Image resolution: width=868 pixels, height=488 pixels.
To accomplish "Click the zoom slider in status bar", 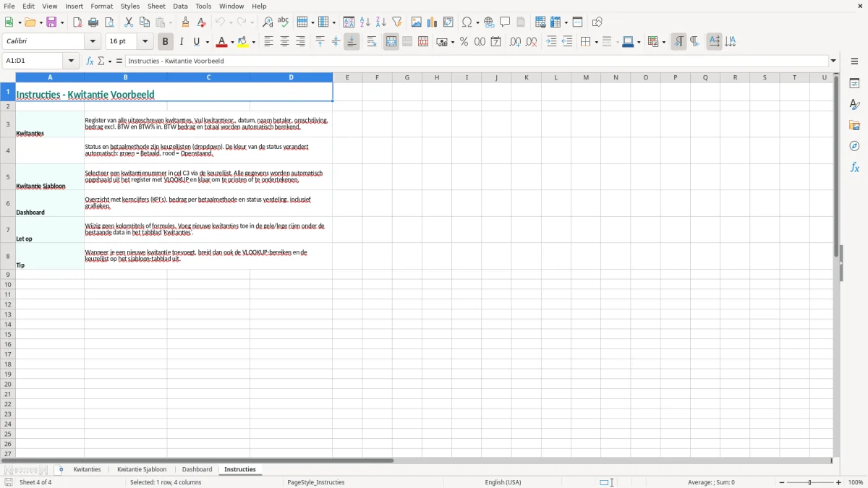I will (810, 482).
